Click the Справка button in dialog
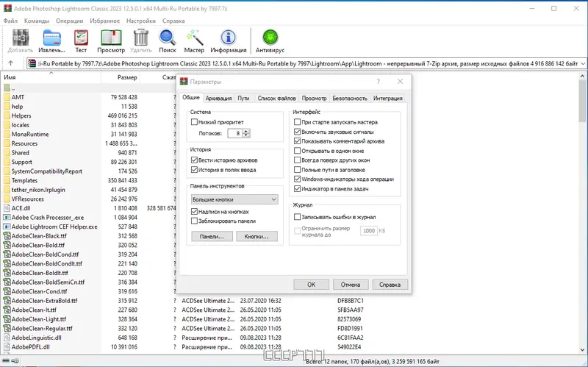The image size is (588, 367). click(x=390, y=285)
